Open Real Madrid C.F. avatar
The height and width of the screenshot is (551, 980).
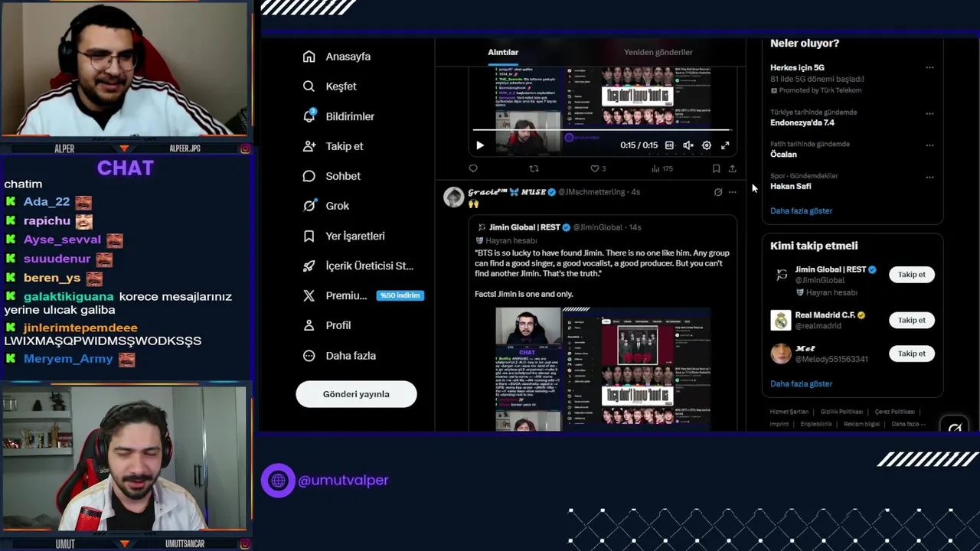coord(781,320)
